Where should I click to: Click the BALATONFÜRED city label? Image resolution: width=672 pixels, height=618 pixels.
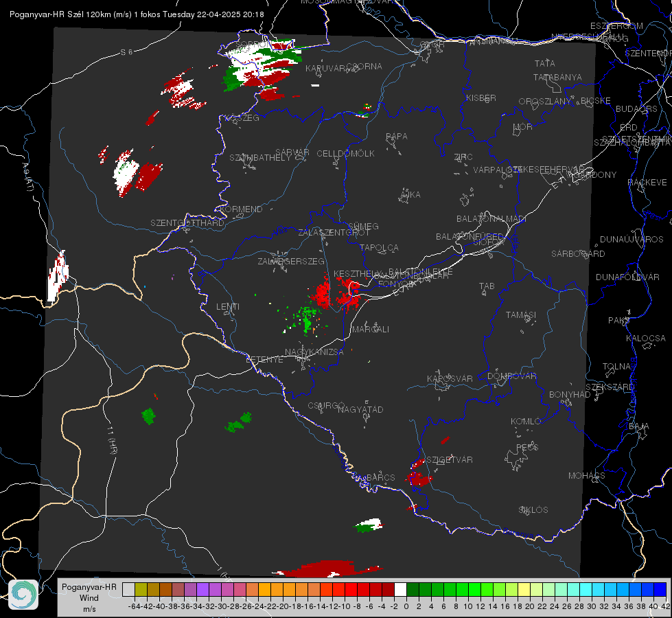click(470, 237)
